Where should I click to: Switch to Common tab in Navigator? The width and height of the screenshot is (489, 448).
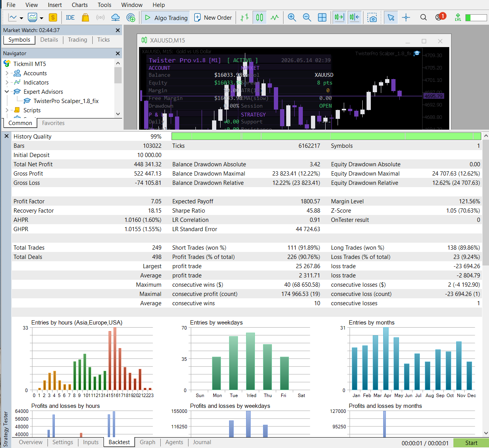tap(20, 123)
